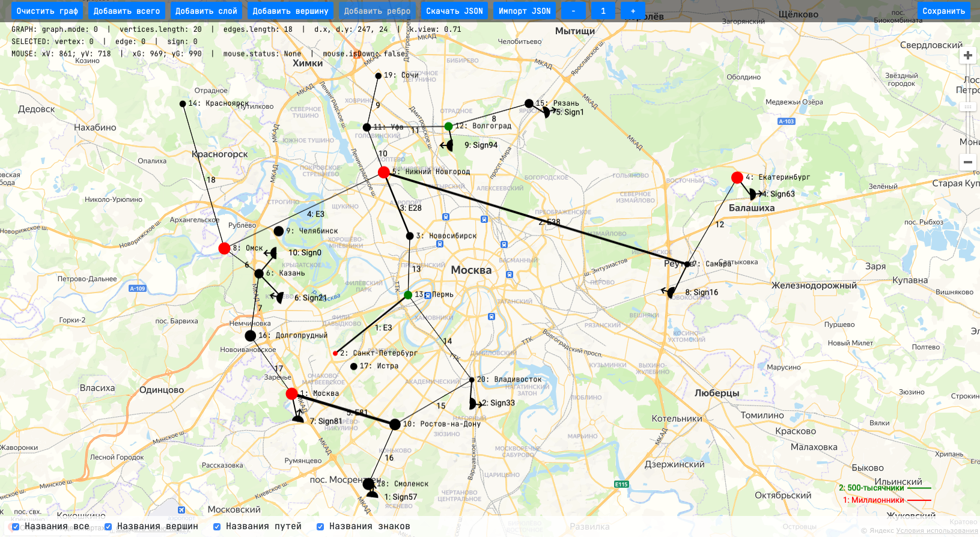Viewport: 980px width, 537px height.
Task: Select red vertex 4 Екатеринбург
Action: pyautogui.click(x=737, y=177)
